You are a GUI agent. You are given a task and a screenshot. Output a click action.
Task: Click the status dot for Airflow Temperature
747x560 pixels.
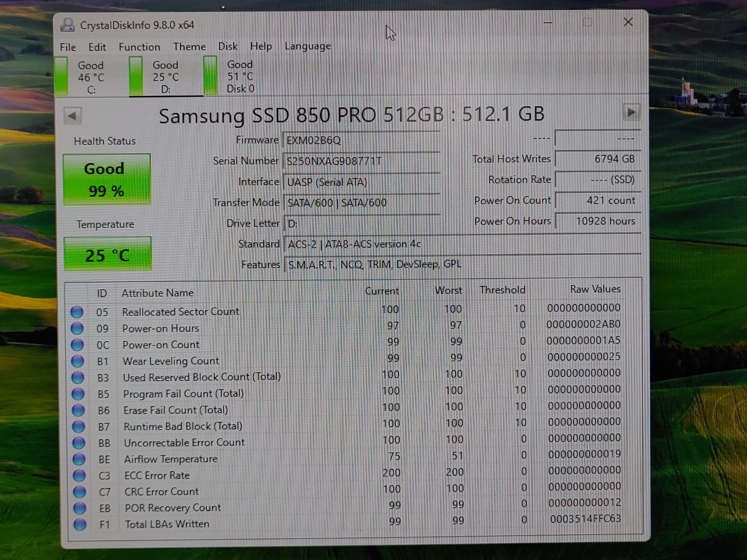pyautogui.click(x=79, y=459)
